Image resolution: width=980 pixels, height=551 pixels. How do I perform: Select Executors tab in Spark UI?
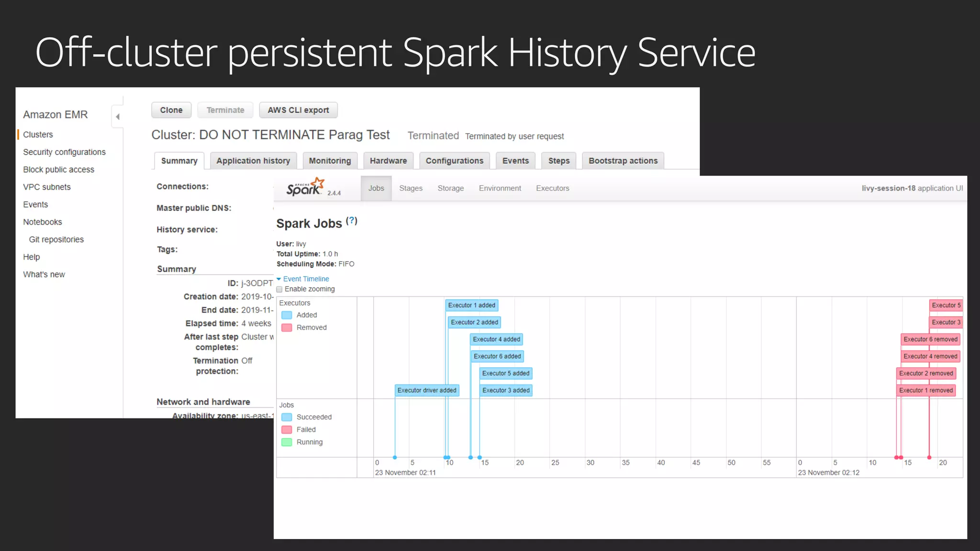click(x=553, y=188)
